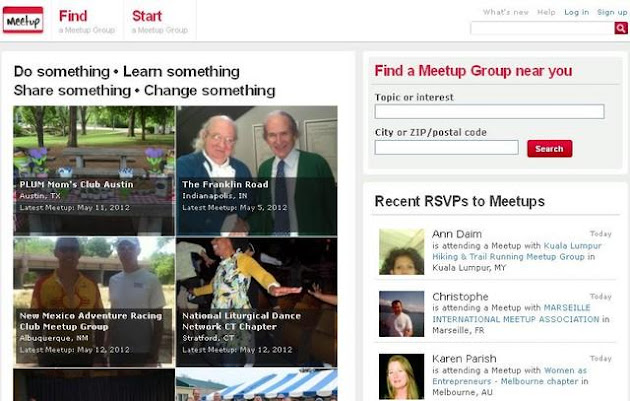Click the 'Find a Meetup Group near you' heading

point(473,71)
